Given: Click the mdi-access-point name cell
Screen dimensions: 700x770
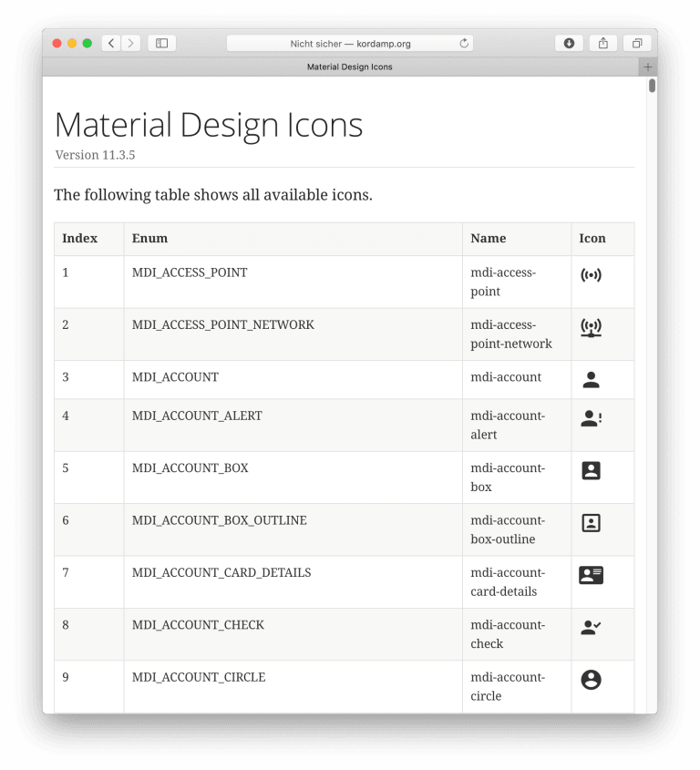Looking at the screenshot, I should tap(517, 282).
